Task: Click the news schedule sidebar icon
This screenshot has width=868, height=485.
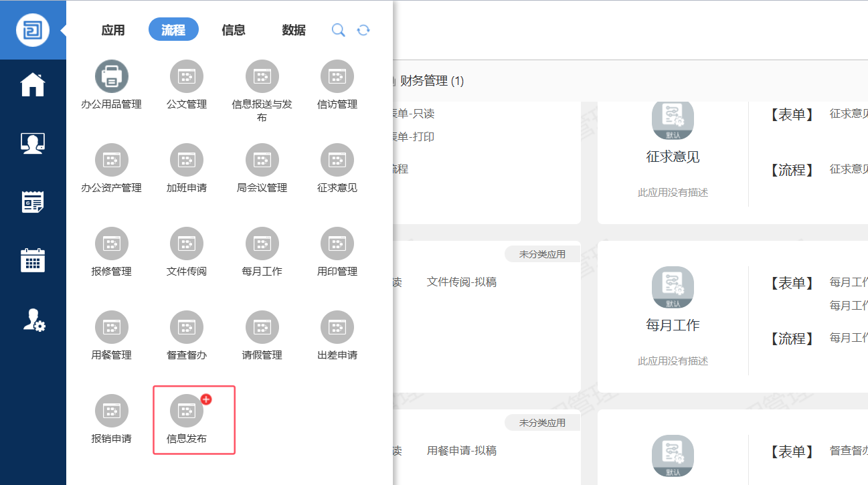Action: click(33, 201)
